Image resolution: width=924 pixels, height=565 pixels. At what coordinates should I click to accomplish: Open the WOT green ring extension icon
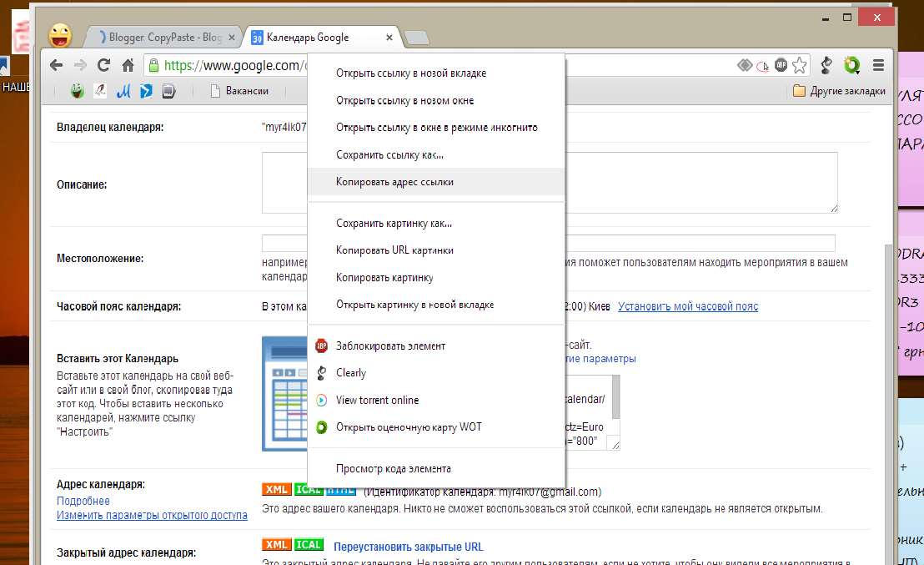tap(851, 65)
